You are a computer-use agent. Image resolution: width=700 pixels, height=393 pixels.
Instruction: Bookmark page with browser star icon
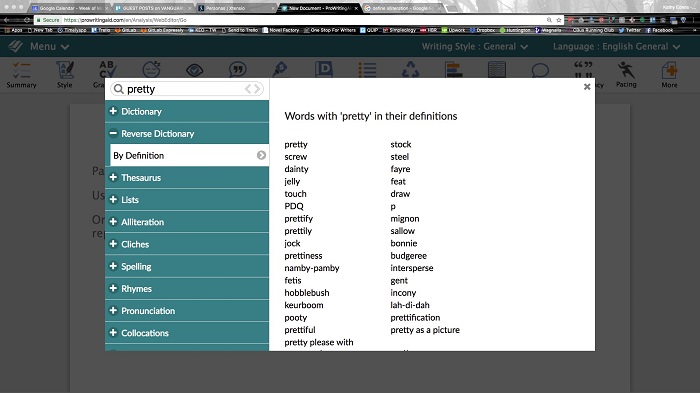[558, 20]
